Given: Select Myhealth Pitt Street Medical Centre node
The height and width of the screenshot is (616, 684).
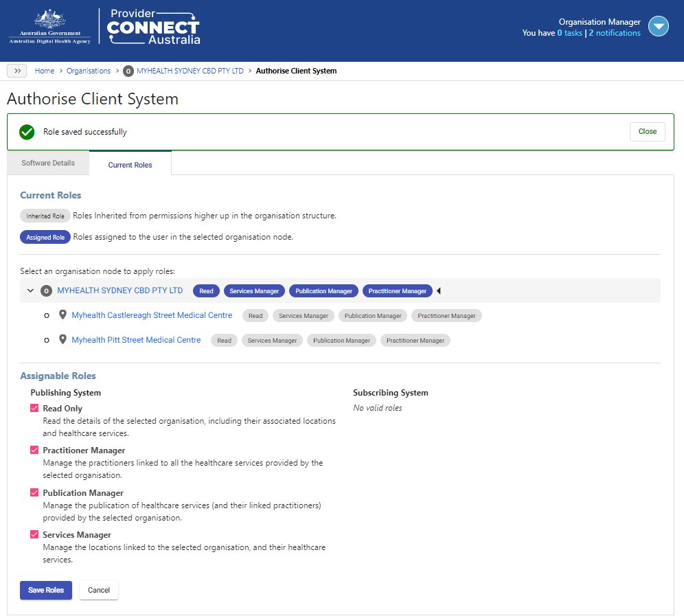Looking at the screenshot, I should (136, 340).
